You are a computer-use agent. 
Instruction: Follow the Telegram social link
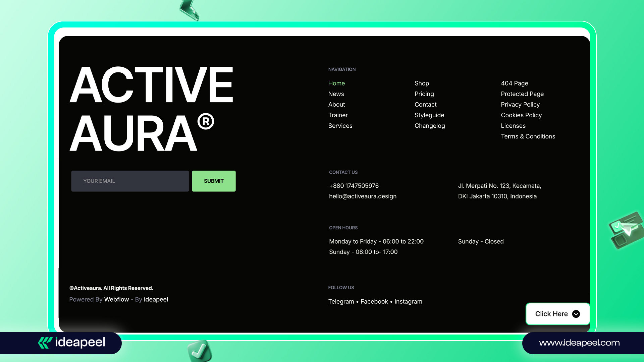coord(341,301)
